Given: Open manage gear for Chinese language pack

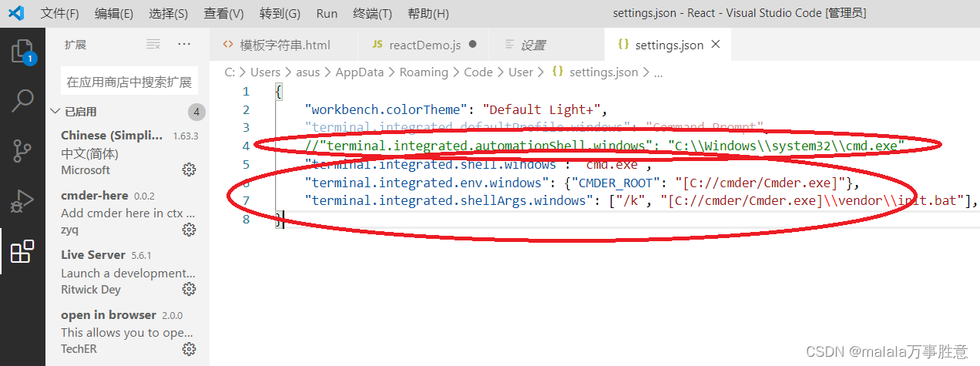Looking at the screenshot, I should tap(189, 170).
